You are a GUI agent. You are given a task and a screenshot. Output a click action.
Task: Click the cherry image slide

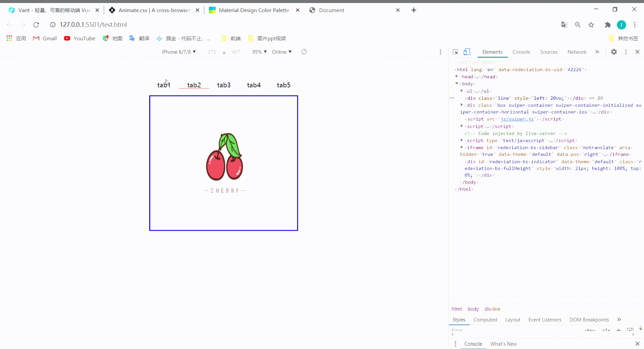(224, 163)
